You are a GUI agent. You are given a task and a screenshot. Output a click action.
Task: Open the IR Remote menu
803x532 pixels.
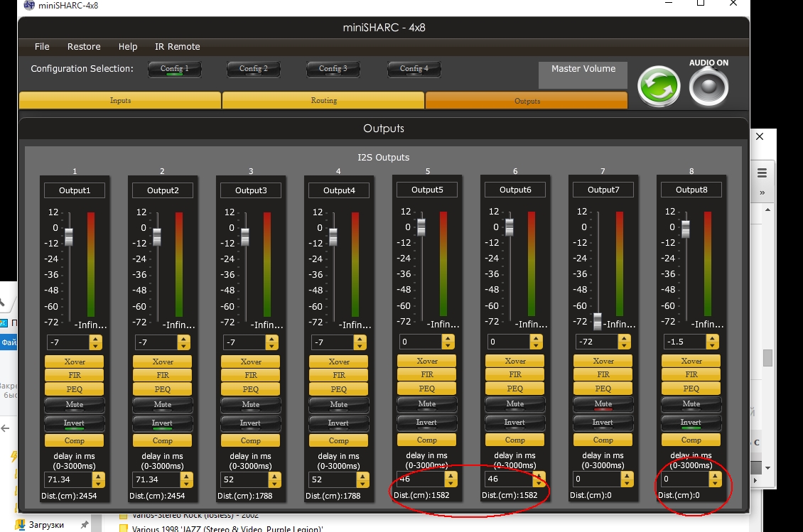178,47
